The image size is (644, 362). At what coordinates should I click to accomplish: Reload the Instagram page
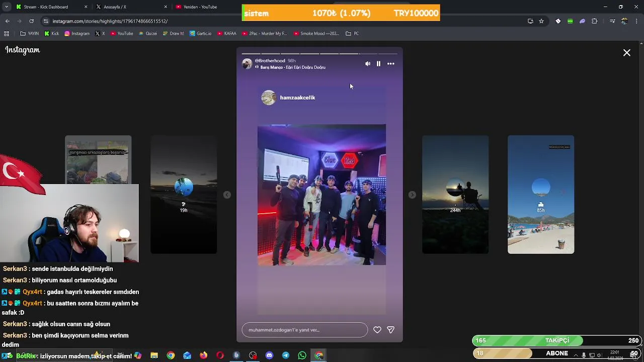[x=32, y=21]
